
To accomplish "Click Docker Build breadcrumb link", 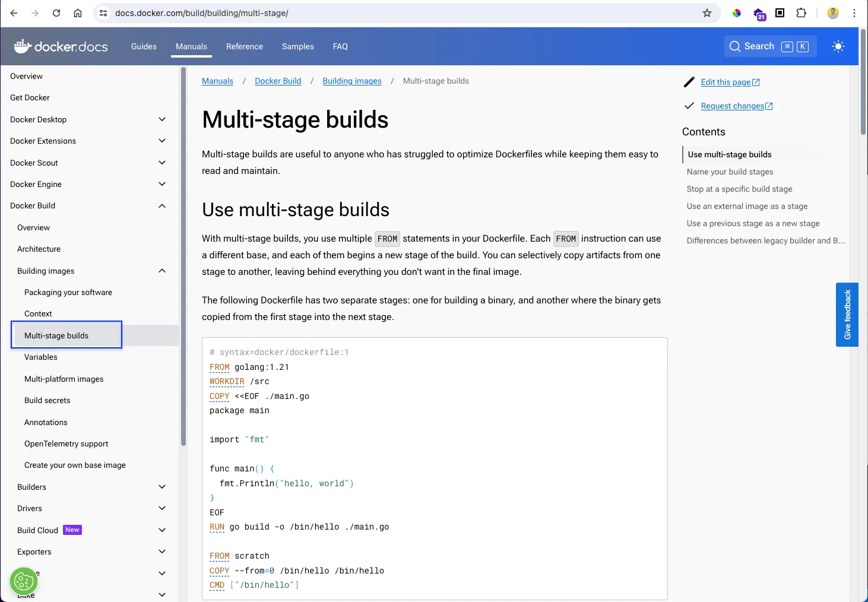I will 278,81.
